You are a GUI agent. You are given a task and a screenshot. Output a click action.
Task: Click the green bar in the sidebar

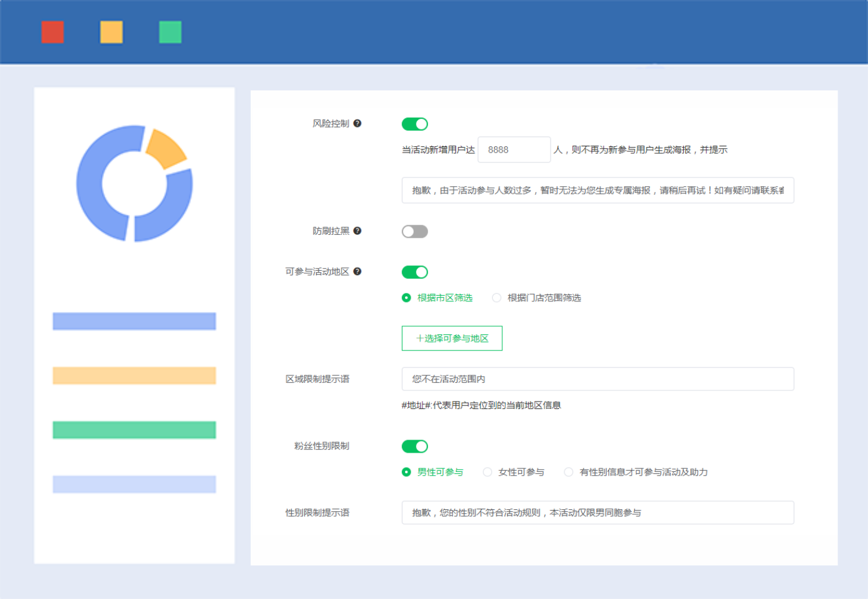click(x=134, y=430)
